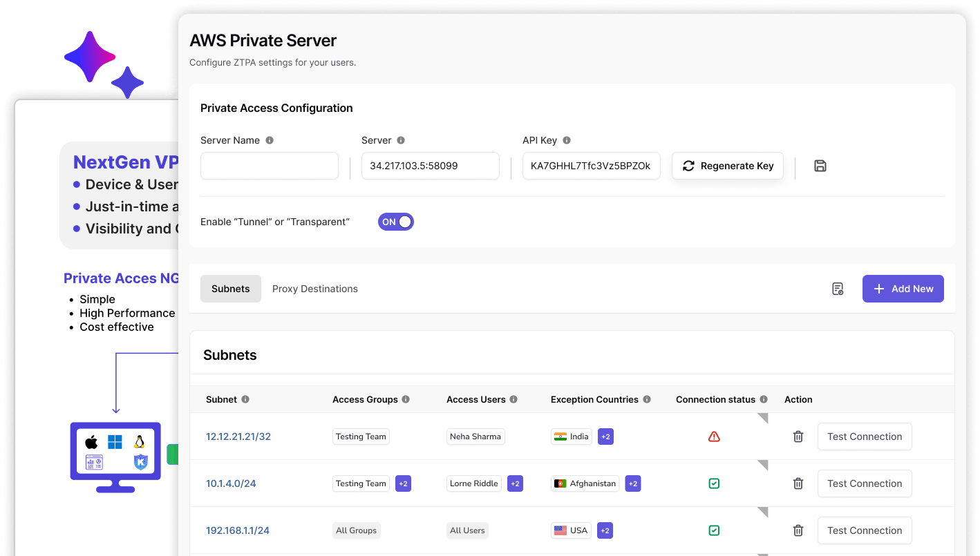The image size is (980, 556).
Task: Expand +2 more exception countries beside India
Action: click(605, 437)
